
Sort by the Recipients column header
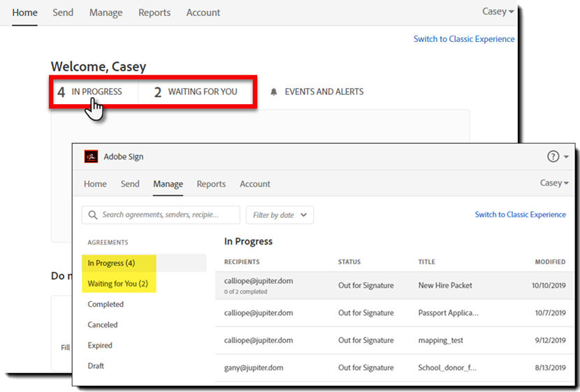[242, 262]
